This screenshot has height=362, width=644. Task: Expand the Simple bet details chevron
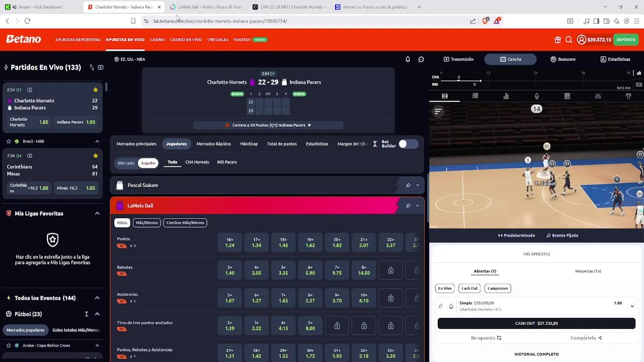(x=632, y=306)
